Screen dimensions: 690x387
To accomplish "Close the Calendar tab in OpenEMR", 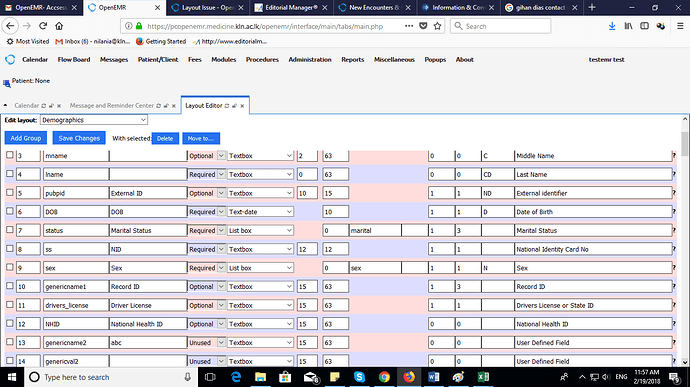I will [59, 106].
